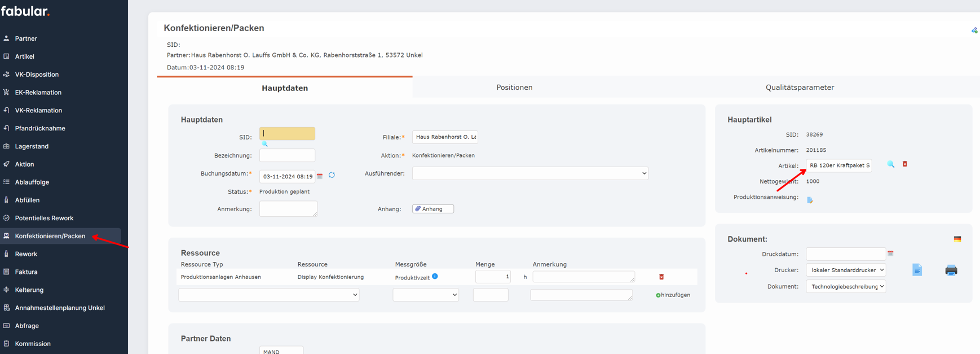980x354 pixels.
Task: Click the Produktivzeit info icon
Action: click(435, 277)
